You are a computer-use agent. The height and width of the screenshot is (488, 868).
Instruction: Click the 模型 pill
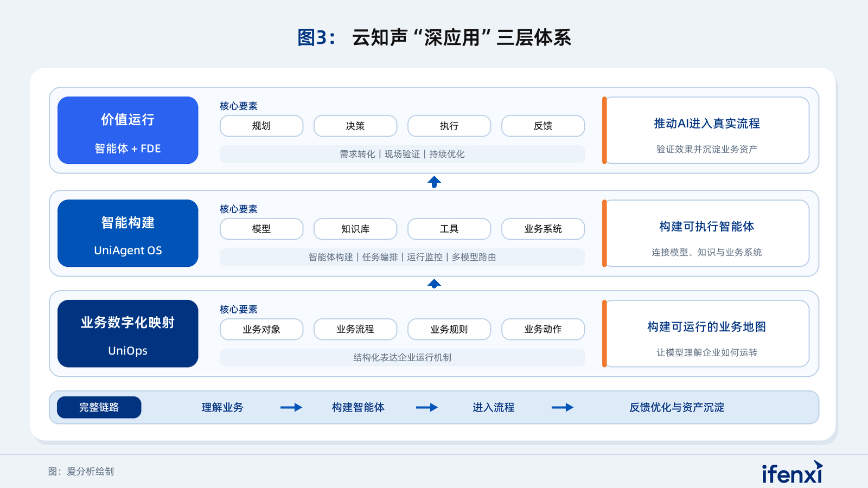(261, 229)
